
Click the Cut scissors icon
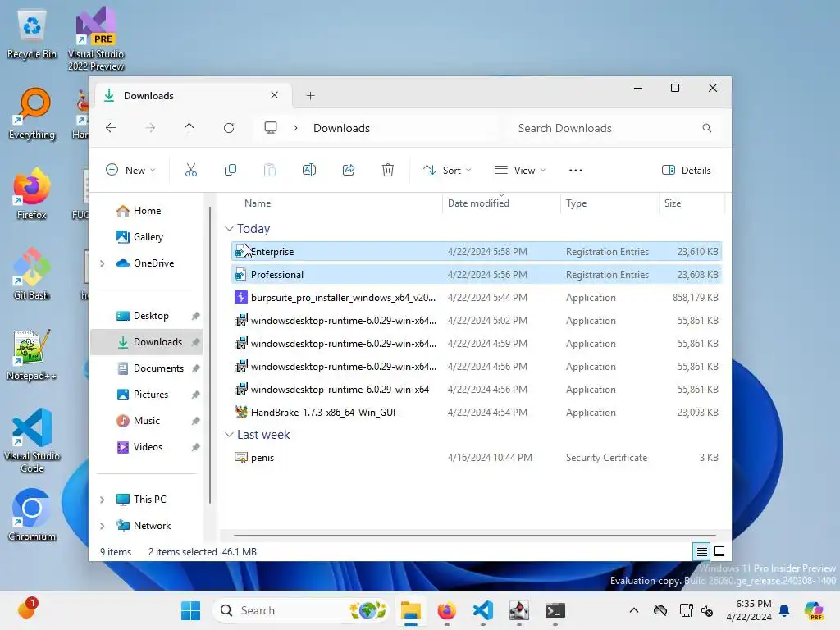point(190,171)
